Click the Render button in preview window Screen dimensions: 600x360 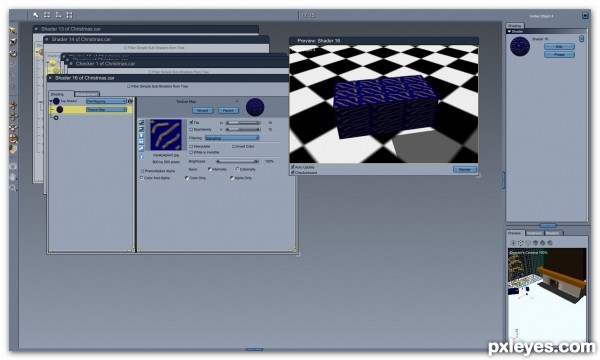click(465, 169)
